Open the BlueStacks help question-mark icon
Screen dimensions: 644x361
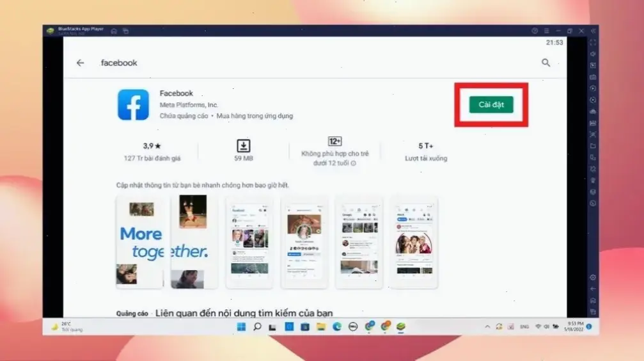click(x=535, y=31)
